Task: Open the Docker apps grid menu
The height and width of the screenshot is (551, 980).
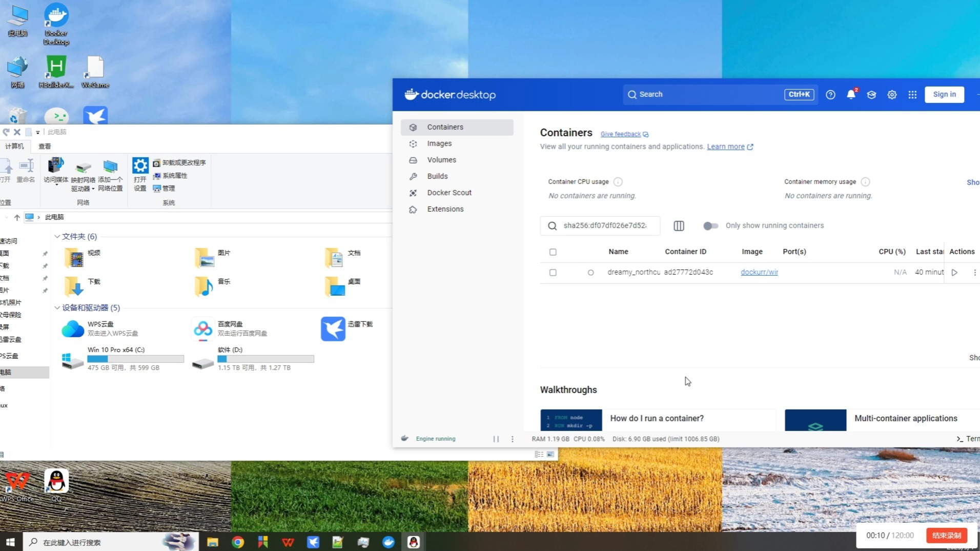Action: click(912, 95)
